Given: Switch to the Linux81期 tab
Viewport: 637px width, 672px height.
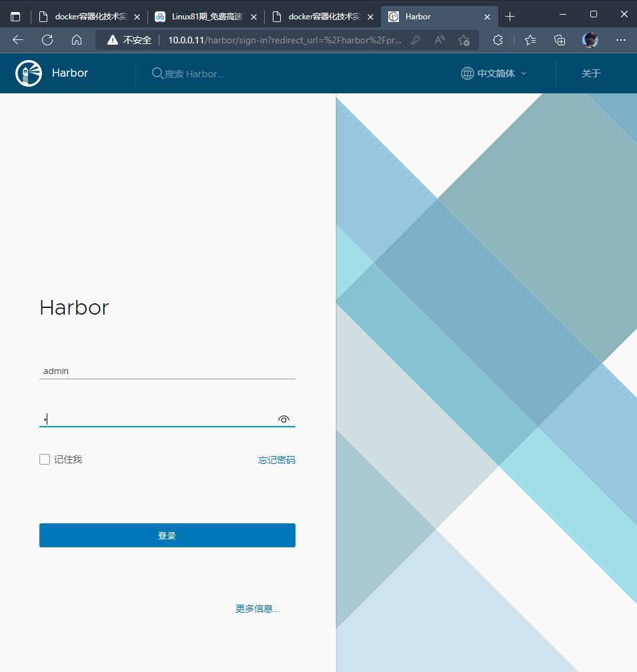Looking at the screenshot, I should [205, 17].
